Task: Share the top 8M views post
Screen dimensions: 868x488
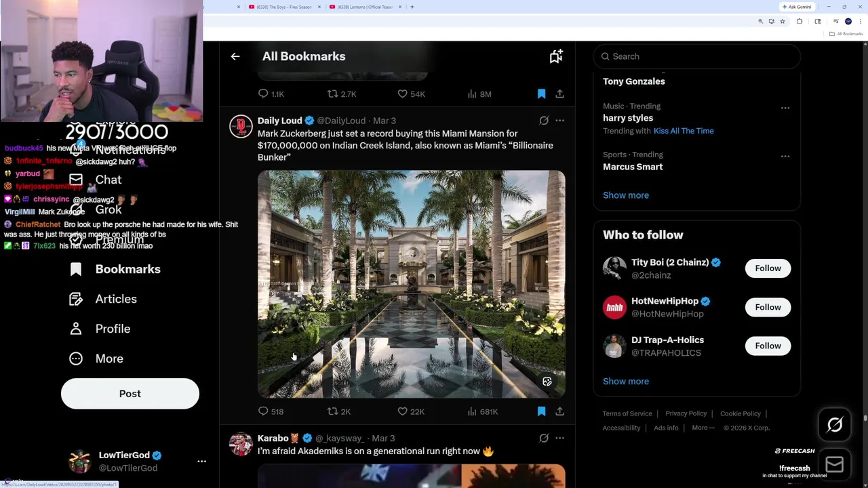Action: click(x=560, y=94)
